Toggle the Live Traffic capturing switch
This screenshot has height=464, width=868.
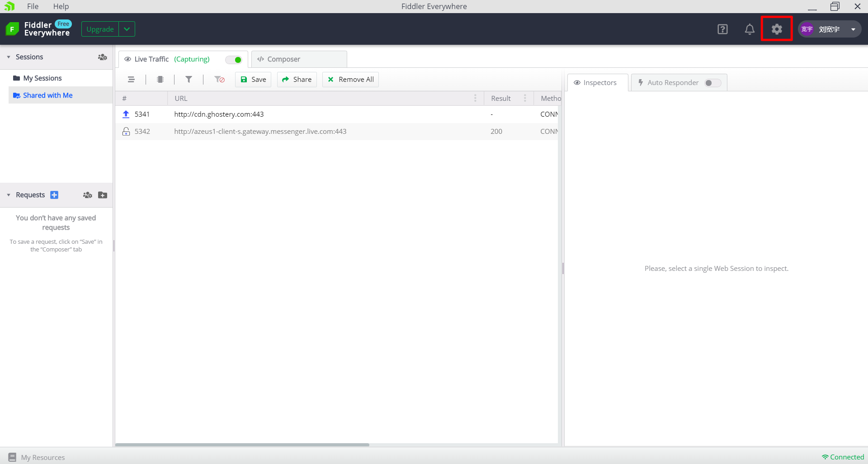234,60
